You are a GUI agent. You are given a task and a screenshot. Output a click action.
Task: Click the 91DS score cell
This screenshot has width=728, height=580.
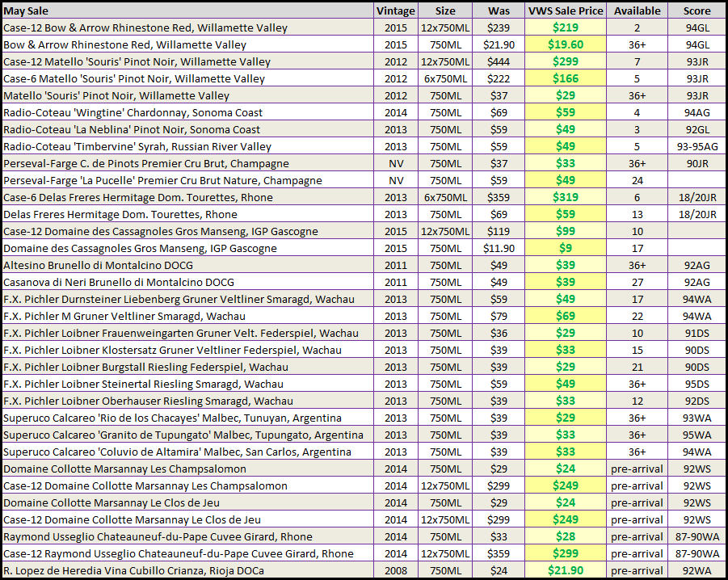pos(697,333)
